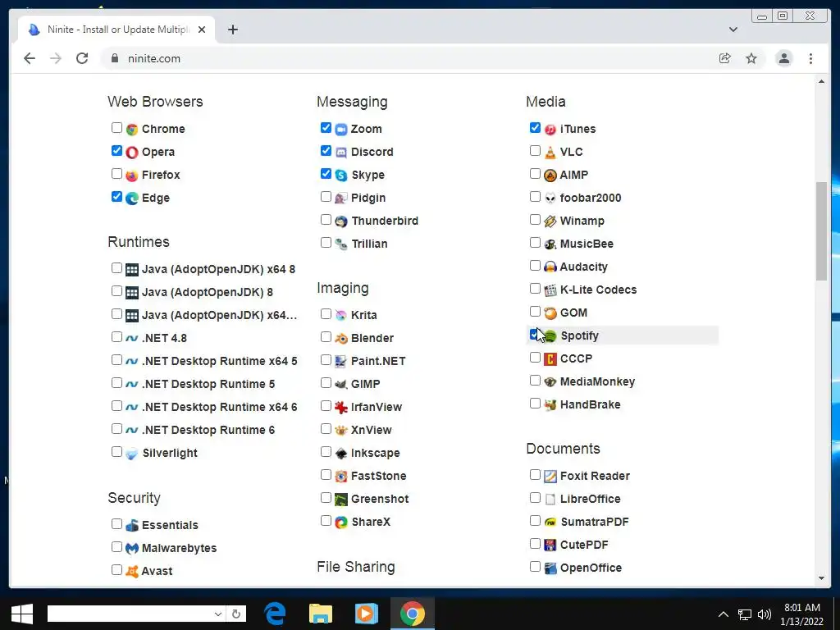Click the Edge logo icon in the web page list
This screenshot has width=840, height=630.
pos(132,199)
